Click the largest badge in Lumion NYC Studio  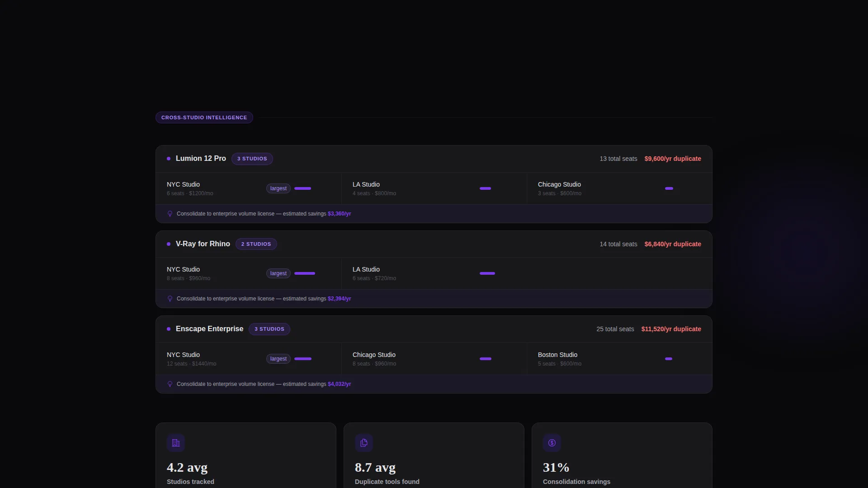coord(278,188)
